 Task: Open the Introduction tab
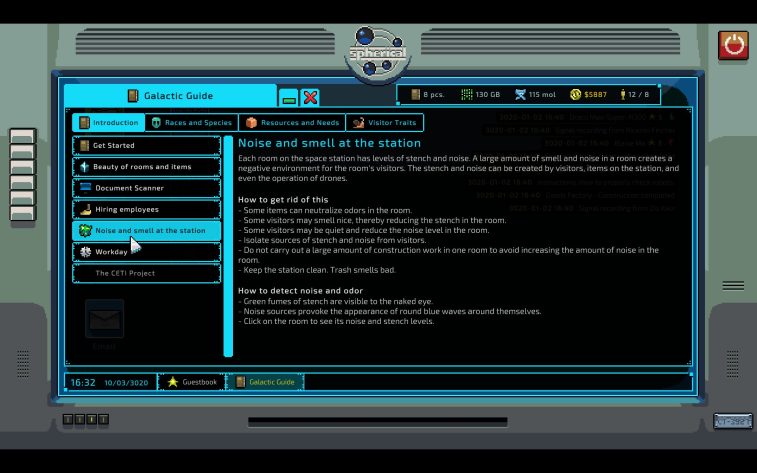tap(109, 123)
